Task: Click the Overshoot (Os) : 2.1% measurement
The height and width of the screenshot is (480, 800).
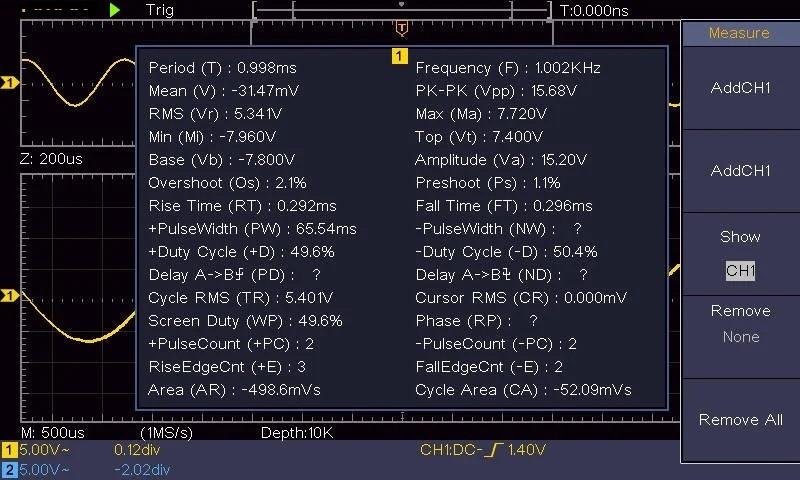Action: (x=228, y=183)
